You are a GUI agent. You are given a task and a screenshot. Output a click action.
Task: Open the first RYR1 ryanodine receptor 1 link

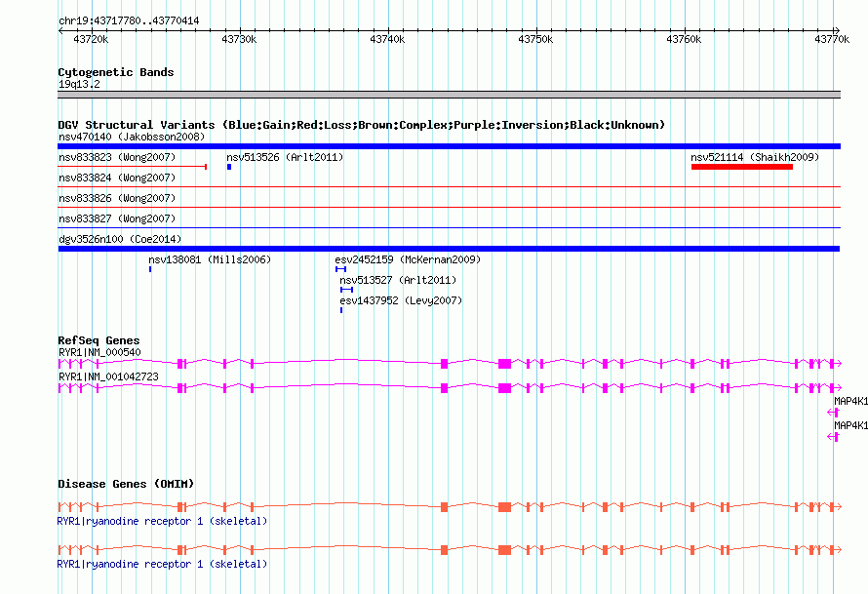click(x=162, y=521)
